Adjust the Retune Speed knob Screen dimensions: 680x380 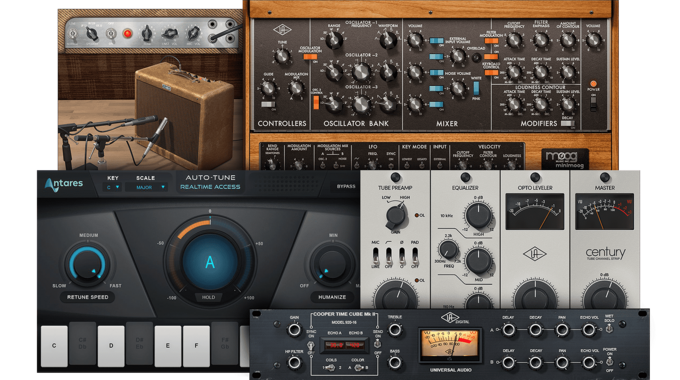pyautogui.click(x=87, y=264)
